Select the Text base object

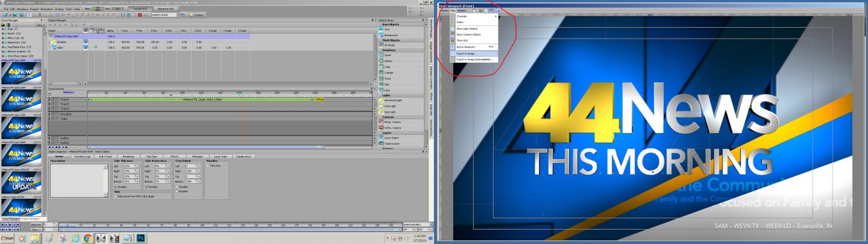click(x=386, y=29)
